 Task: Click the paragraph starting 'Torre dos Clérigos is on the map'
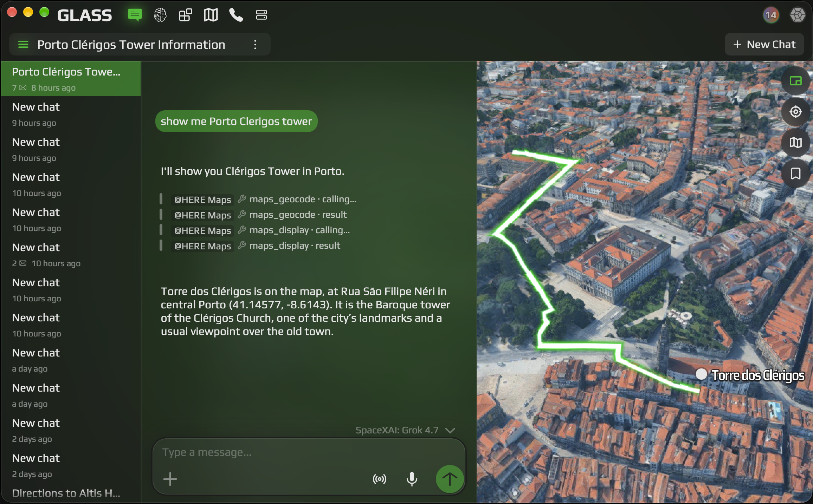click(x=305, y=311)
